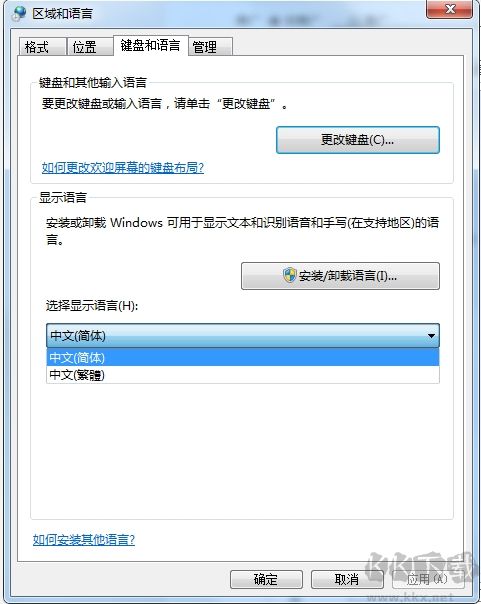
Task: Click the 取消 button
Action: (347, 579)
